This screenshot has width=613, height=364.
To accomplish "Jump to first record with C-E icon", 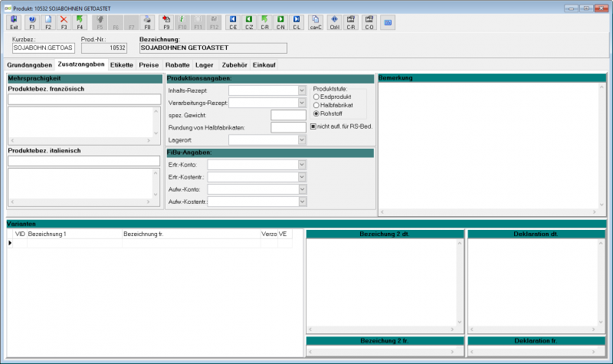I will (x=233, y=22).
